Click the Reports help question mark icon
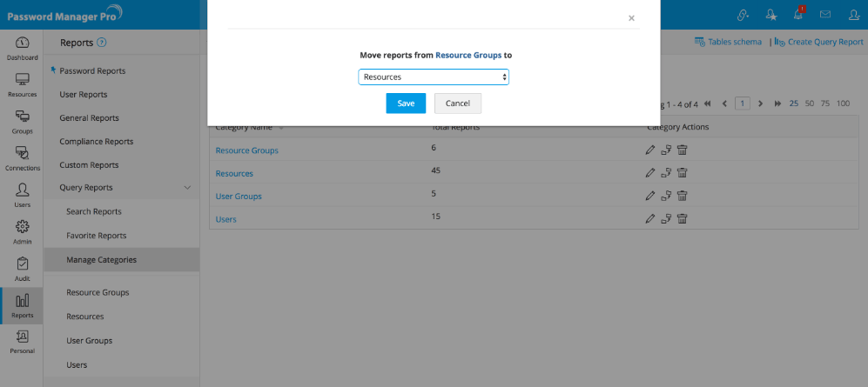This screenshot has height=387, width=868. point(102,42)
